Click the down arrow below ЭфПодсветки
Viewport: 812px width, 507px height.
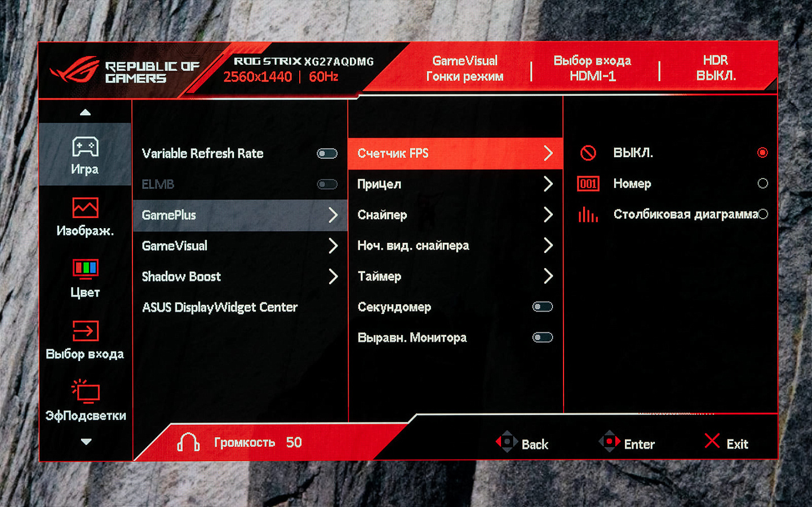[86, 442]
